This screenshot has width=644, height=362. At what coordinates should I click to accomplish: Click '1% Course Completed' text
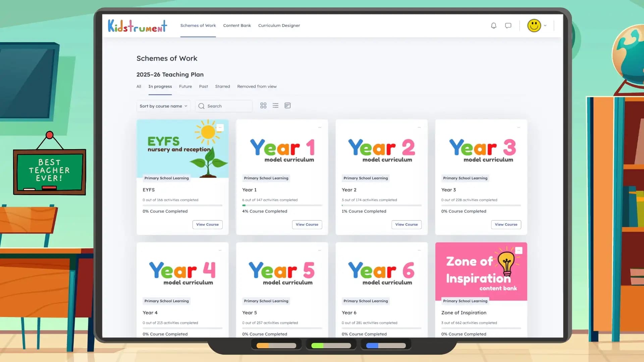click(364, 211)
